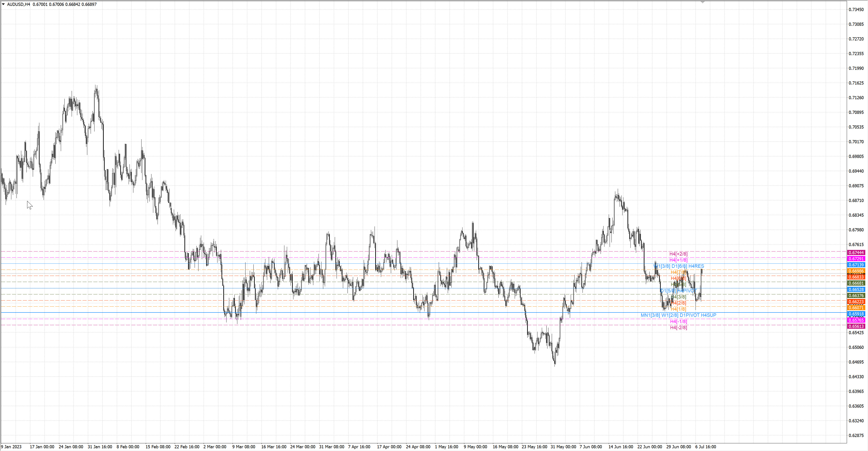The image size is (868, 451).
Task: Select the H4[+2/8] level label
Action: pyautogui.click(x=678, y=254)
